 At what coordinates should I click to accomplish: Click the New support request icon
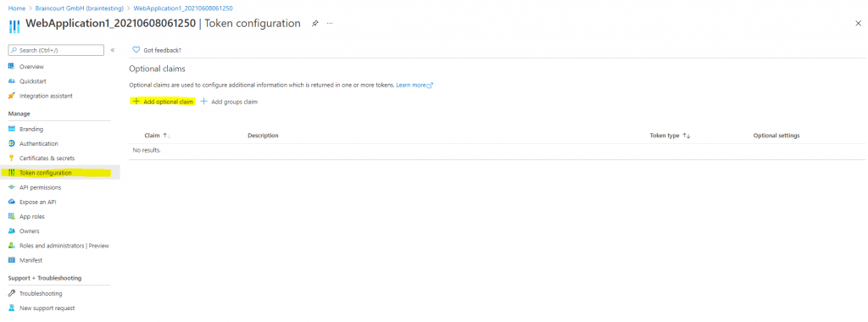click(x=12, y=308)
